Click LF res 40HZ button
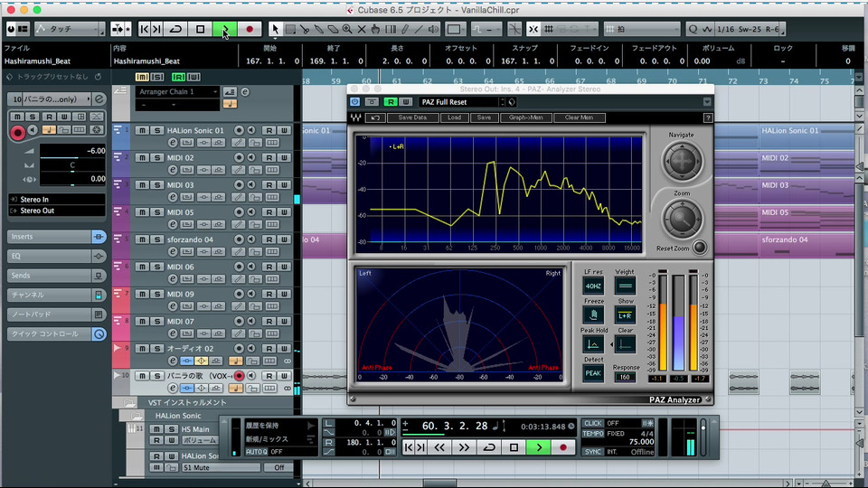 coord(593,286)
